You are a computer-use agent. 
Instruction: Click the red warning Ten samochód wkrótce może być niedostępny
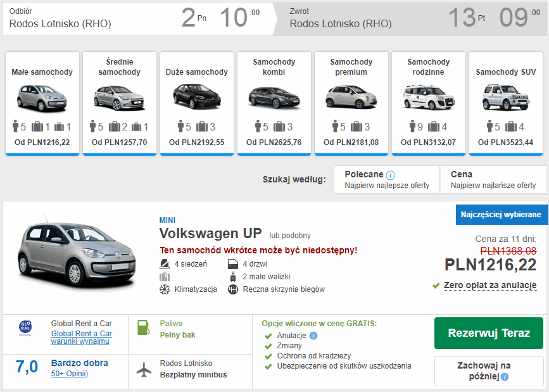point(258,251)
